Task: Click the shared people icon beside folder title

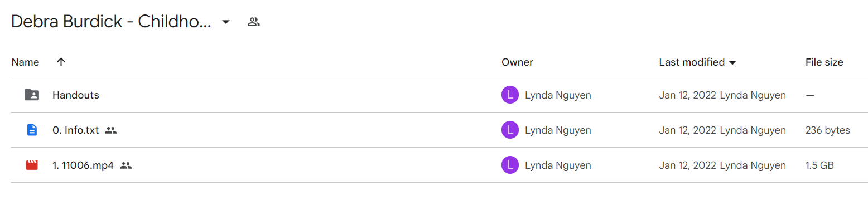Action: [x=254, y=22]
